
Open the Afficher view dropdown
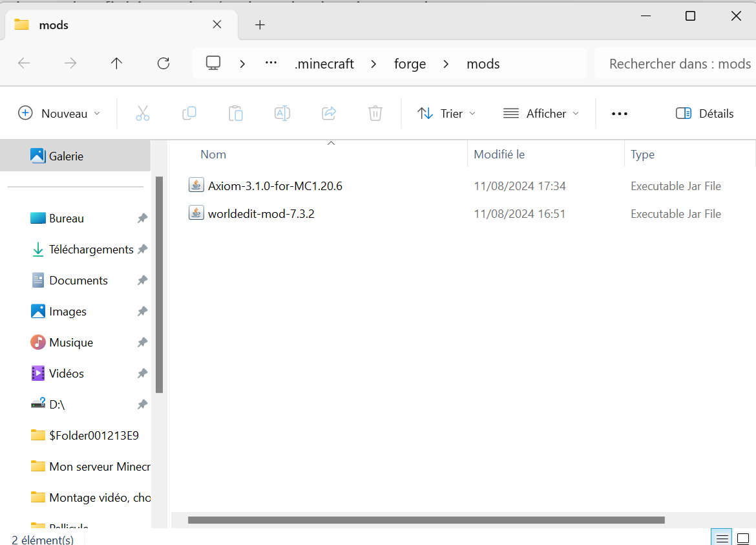click(540, 113)
